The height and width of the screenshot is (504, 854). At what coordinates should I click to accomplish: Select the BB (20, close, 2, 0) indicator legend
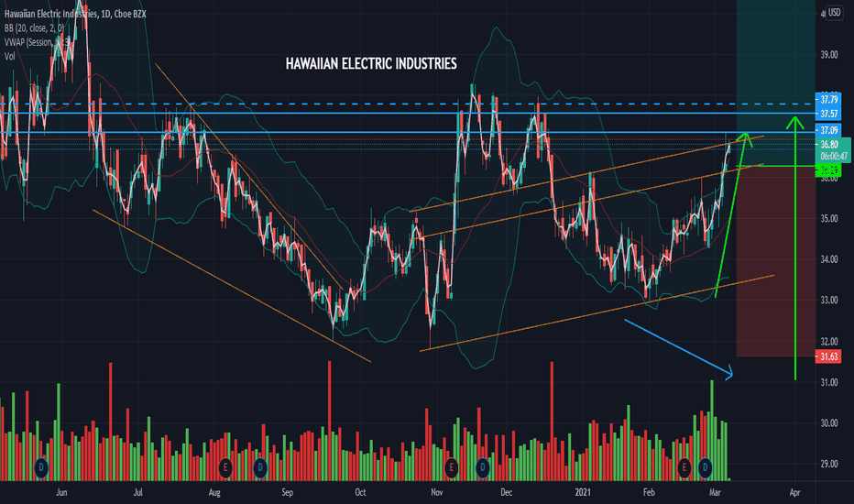(34, 28)
